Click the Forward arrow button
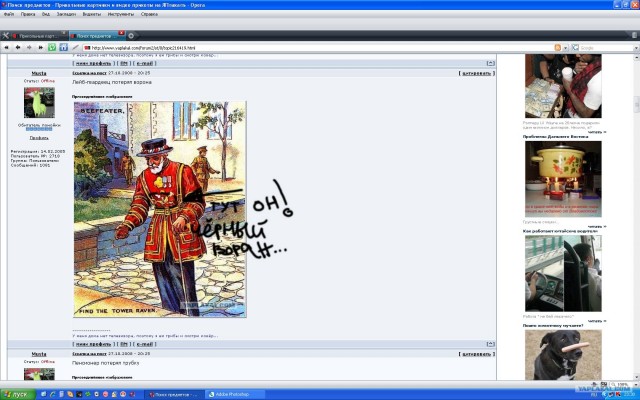This screenshot has height=400, width=640. [29, 47]
